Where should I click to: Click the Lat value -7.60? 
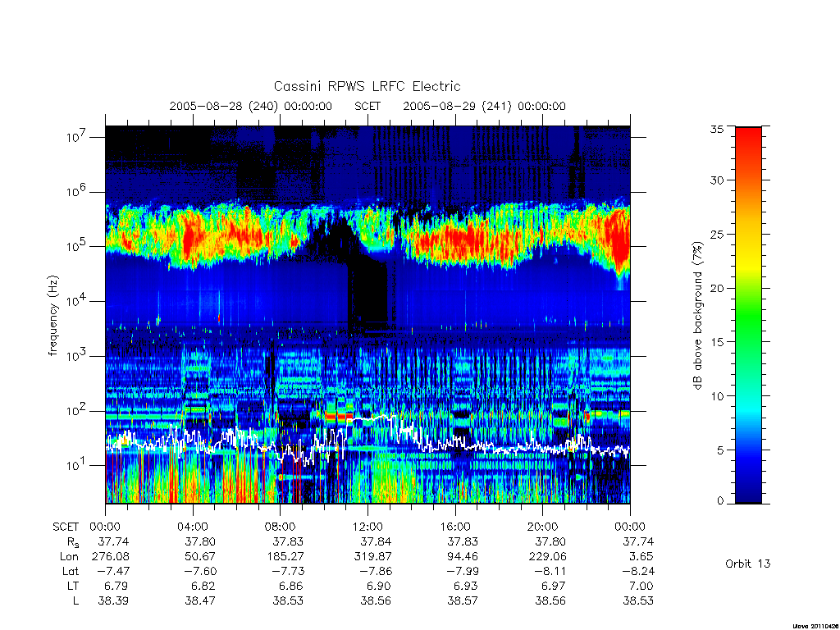tap(200, 571)
